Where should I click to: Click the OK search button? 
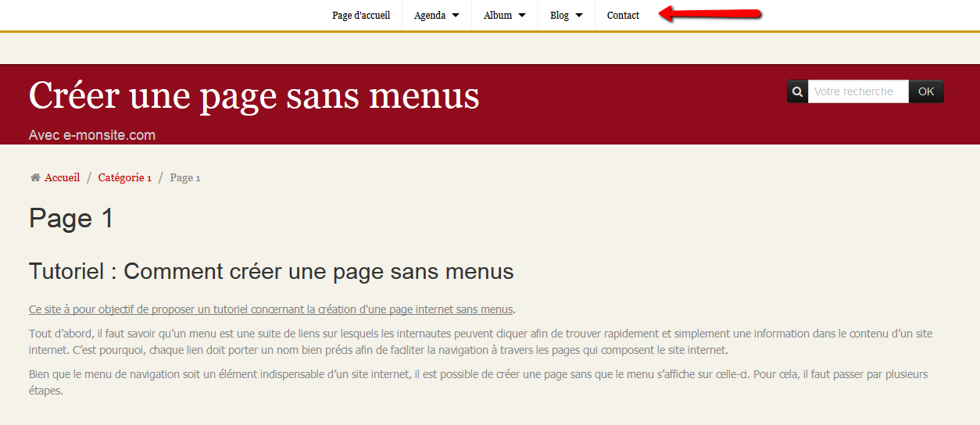click(x=926, y=91)
